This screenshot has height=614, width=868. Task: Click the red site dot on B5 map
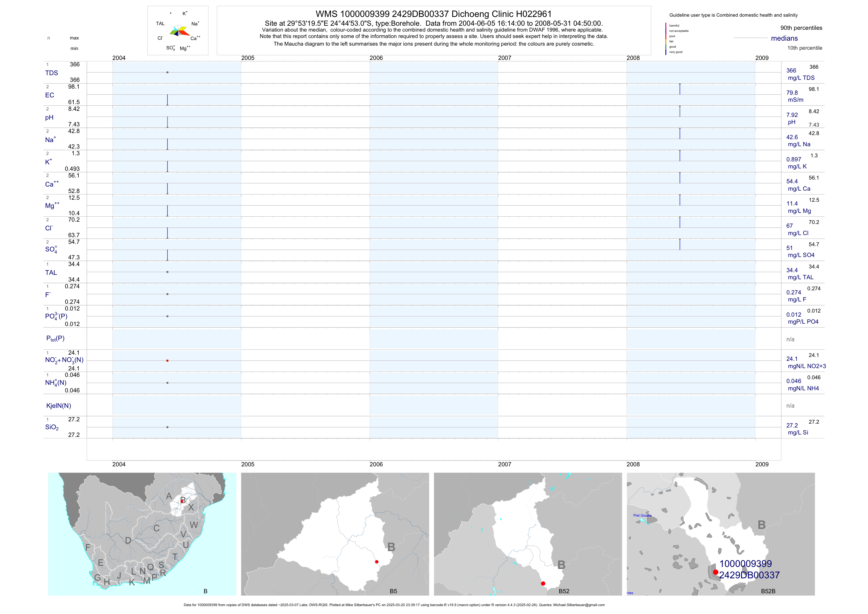click(377, 562)
